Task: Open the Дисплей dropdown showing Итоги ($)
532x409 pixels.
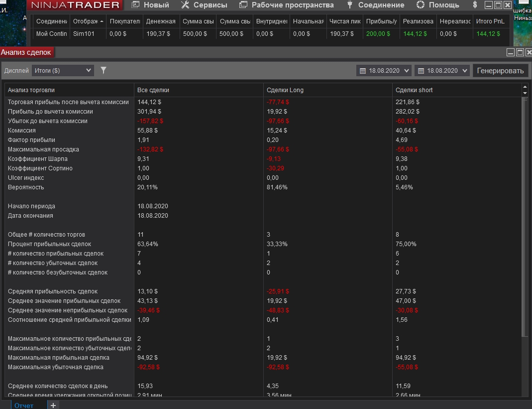Action: coord(63,70)
